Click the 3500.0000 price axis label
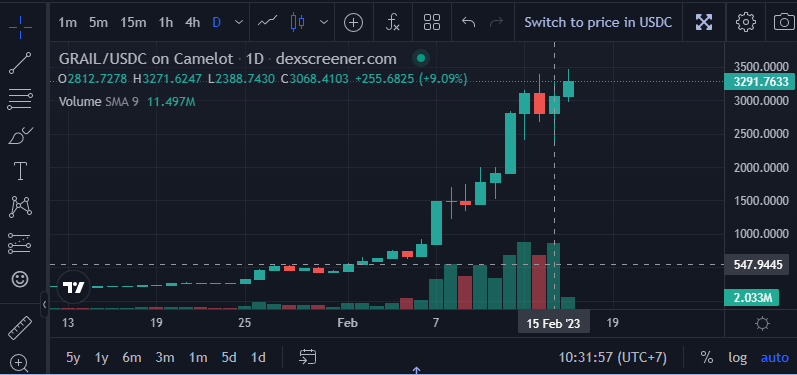 (760, 67)
